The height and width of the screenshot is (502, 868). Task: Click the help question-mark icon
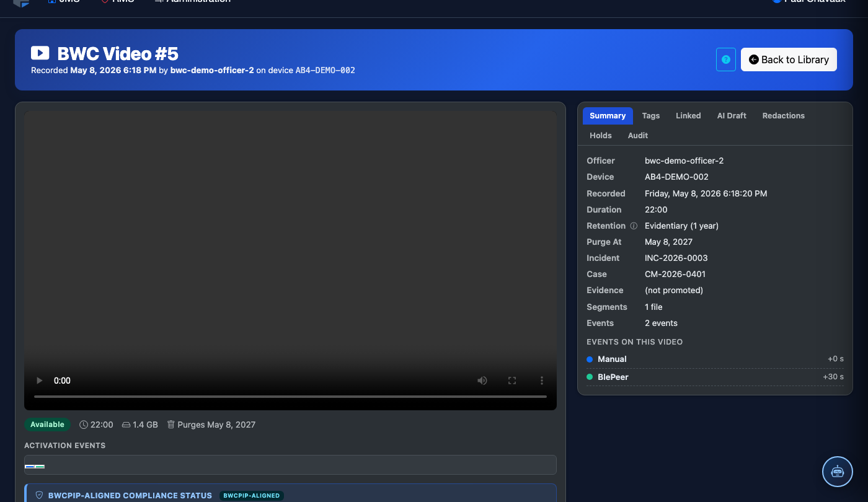[726, 59]
